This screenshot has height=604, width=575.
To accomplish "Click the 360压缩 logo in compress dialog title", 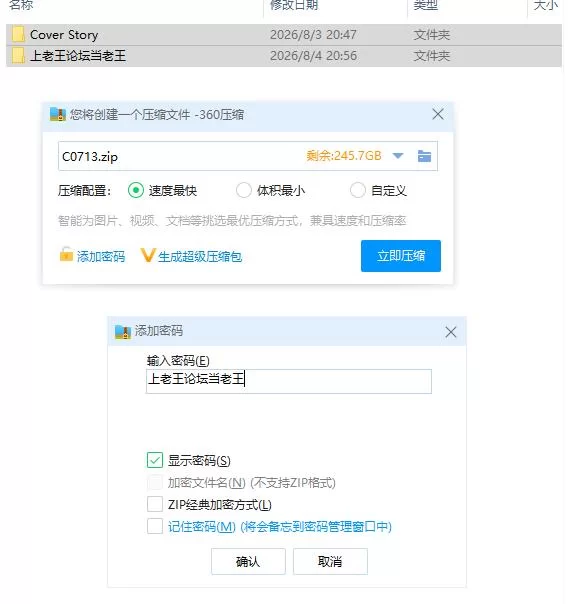I will (58, 114).
